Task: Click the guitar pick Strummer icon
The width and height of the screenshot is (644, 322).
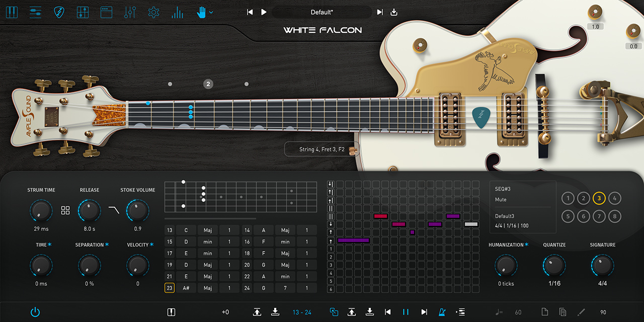Action: (x=59, y=12)
